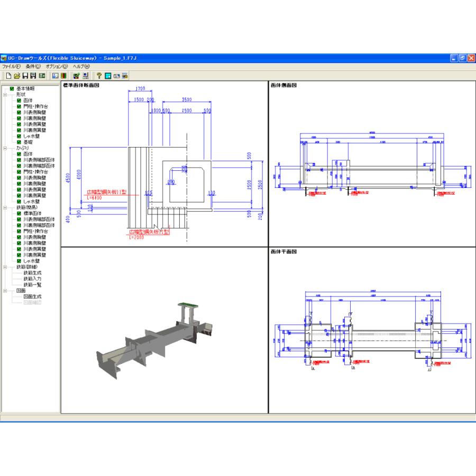The height and width of the screenshot is (476, 476).
Task: Toggle the 基本情報 checkbox
Action: [x=12, y=88]
